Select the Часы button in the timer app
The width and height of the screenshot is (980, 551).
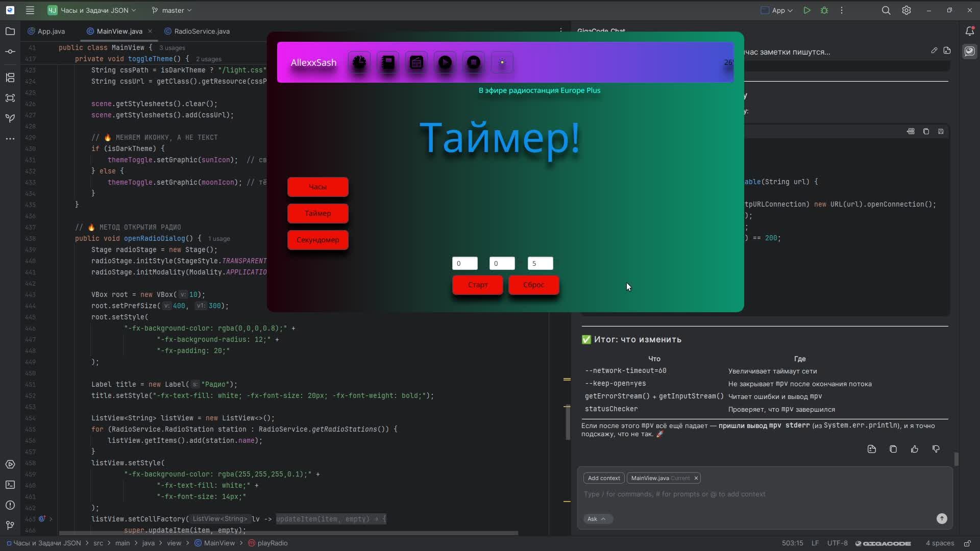click(x=318, y=187)
